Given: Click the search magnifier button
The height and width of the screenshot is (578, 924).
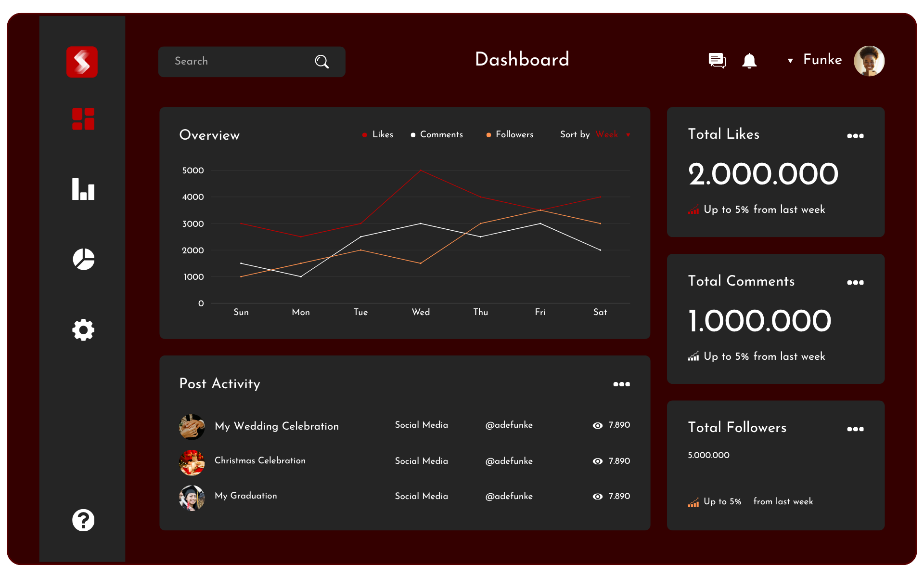Looking at the screenshot, I should pos(321,61).
